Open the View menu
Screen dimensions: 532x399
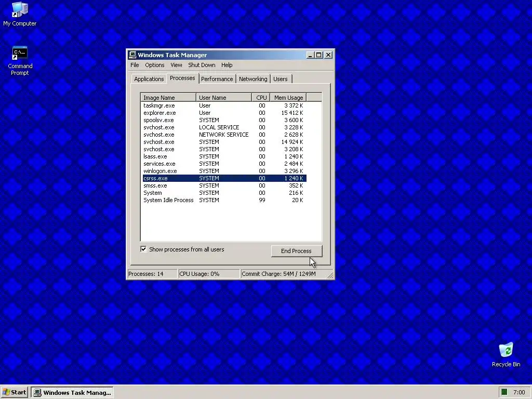click(x=176, y=65)
